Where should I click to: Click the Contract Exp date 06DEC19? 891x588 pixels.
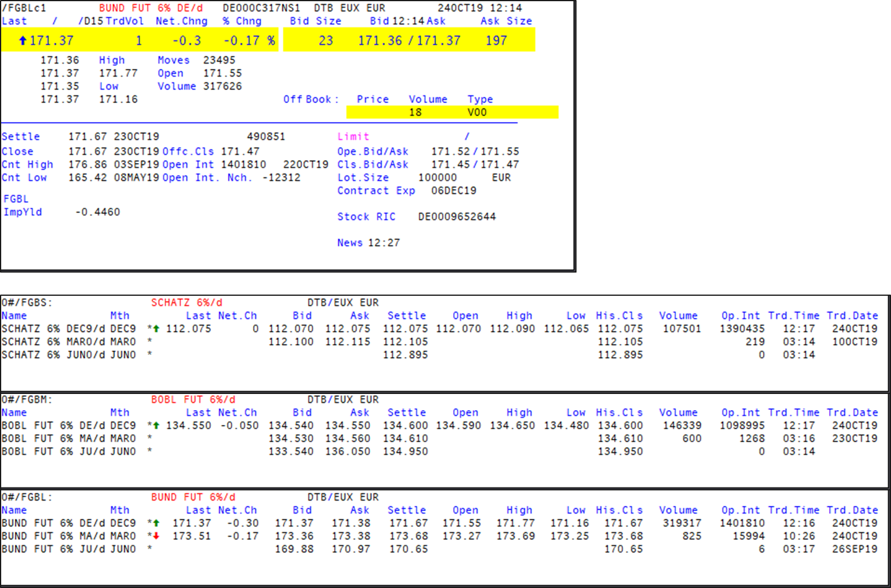[453, 190]
